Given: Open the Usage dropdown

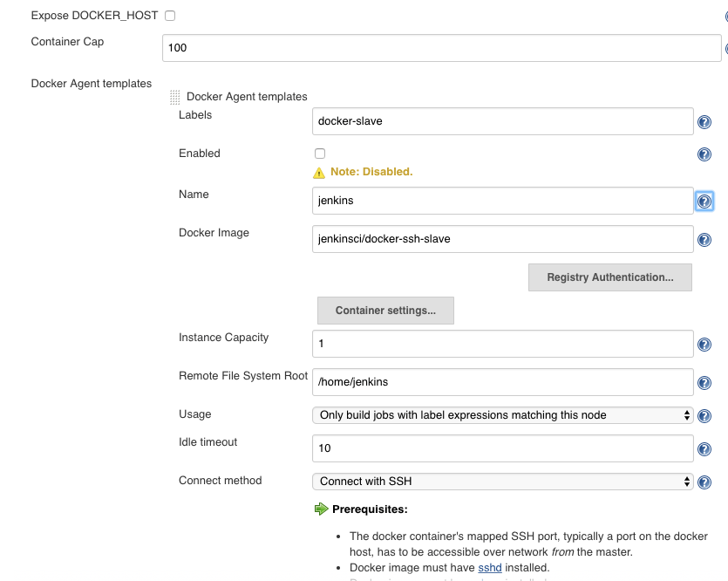Looking at the screenshot, I should [502, 415].
